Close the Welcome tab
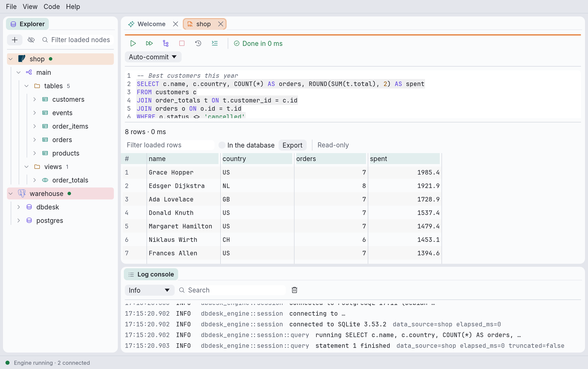Screen dimensions: 588x369 pyautogui.click(x=176, y=24)
